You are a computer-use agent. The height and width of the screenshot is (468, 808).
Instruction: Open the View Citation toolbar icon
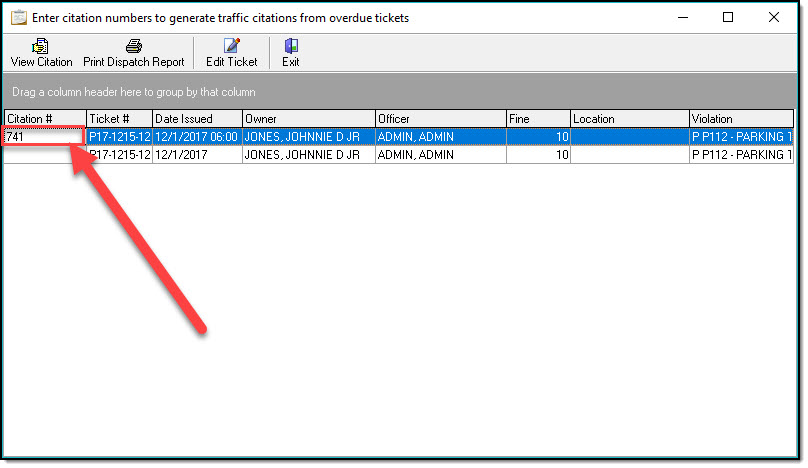41,46
